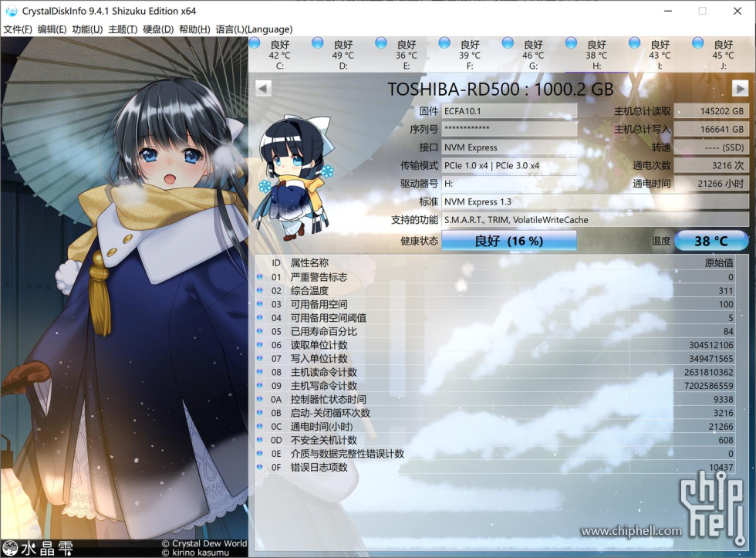
Task: Click the status orb for 06 读取单位计数
Action: coord(260,345)
